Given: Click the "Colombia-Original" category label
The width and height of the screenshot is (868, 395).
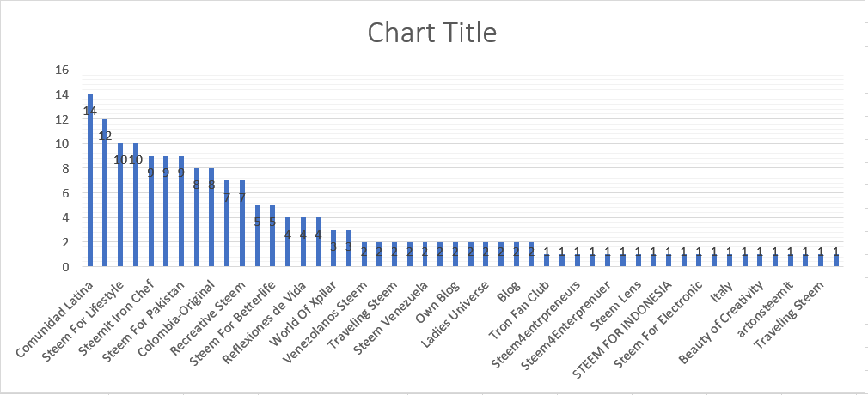Looking at the screenshot, I should [176, 319].
